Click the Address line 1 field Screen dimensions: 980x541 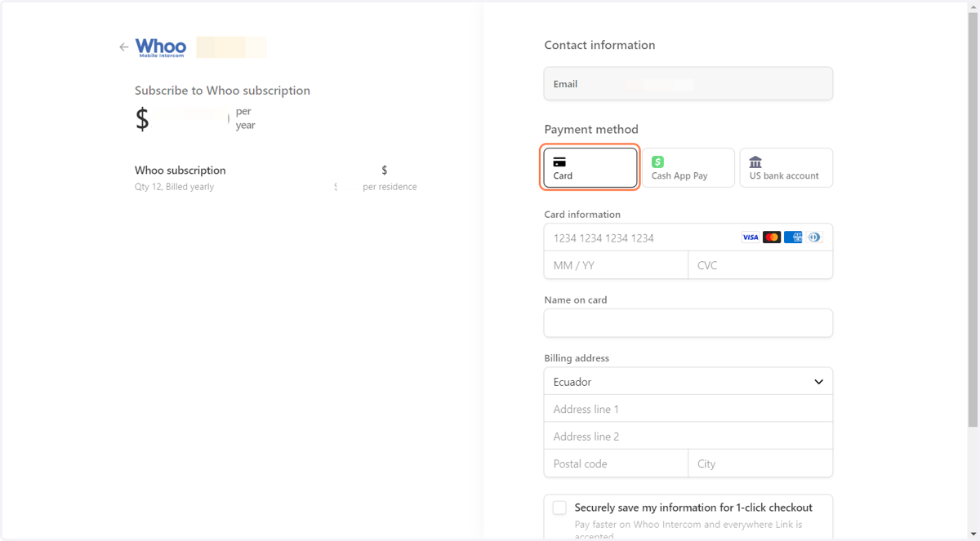688,409
